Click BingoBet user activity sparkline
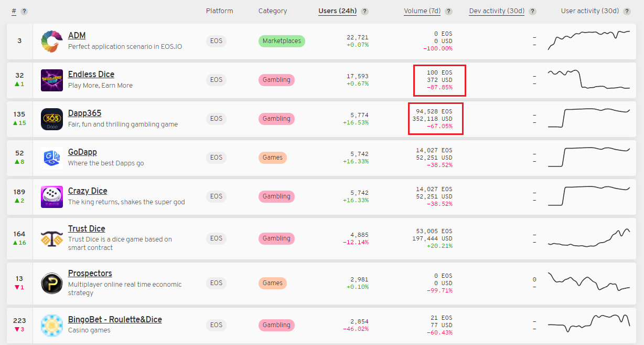This screenshot has height=345, width=644. [x=589, y=323]
